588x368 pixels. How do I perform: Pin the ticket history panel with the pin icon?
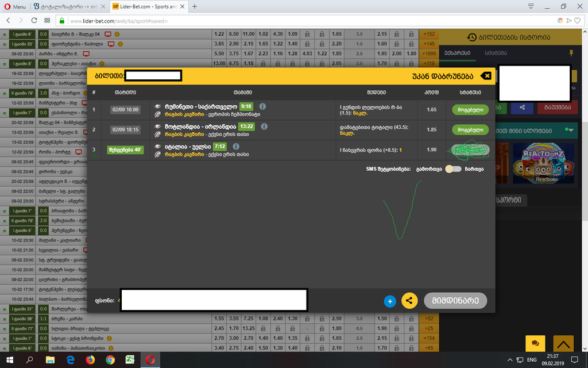click(571, 53)
